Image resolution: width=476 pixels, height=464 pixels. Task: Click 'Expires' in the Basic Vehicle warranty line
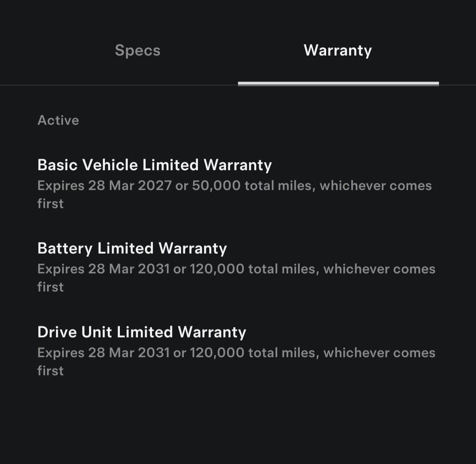pos(61,186)
